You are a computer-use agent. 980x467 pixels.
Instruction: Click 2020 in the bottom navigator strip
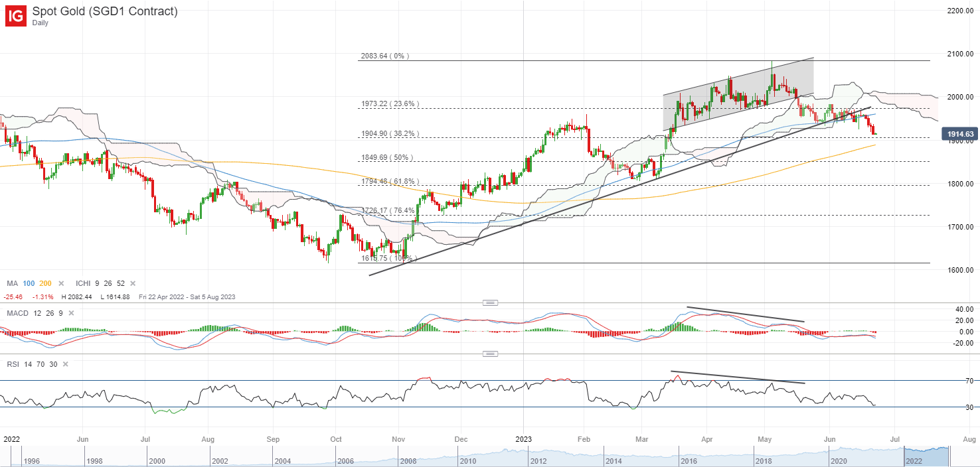(838, 460)
